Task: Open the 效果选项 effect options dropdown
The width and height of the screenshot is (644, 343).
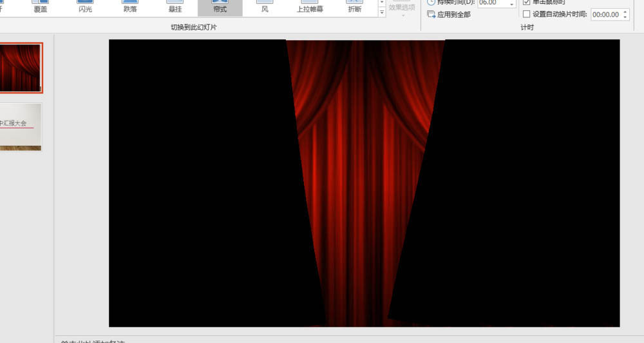Action: (402, 9)
